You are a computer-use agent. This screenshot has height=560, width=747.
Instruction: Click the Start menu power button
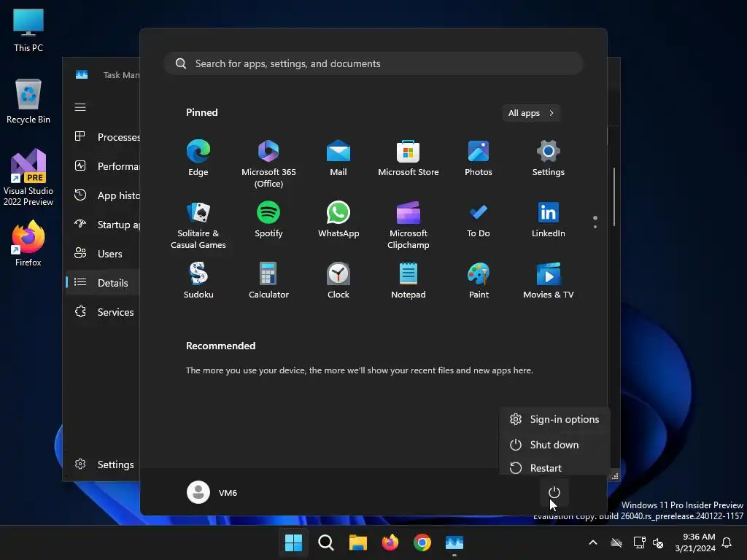tap(554, 492)
